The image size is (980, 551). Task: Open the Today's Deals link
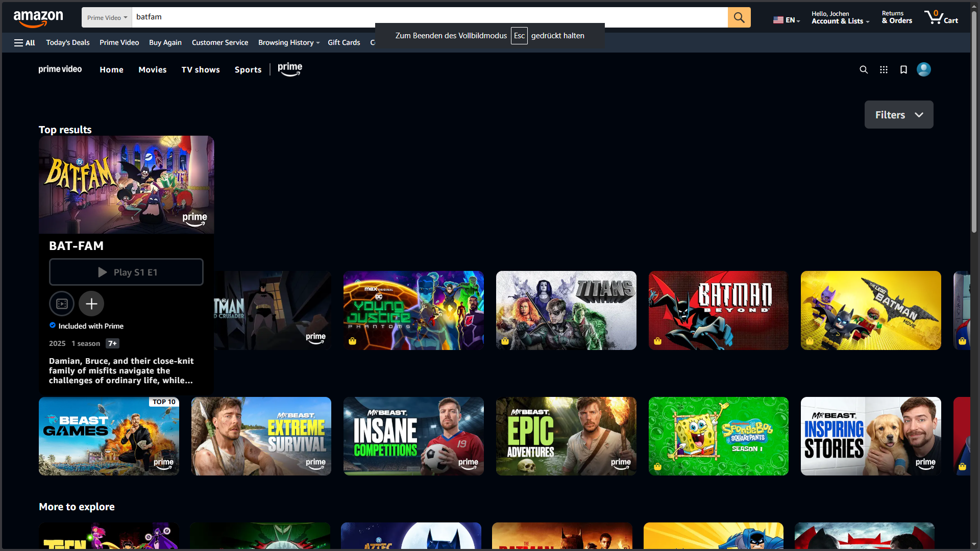click(67, 43)
